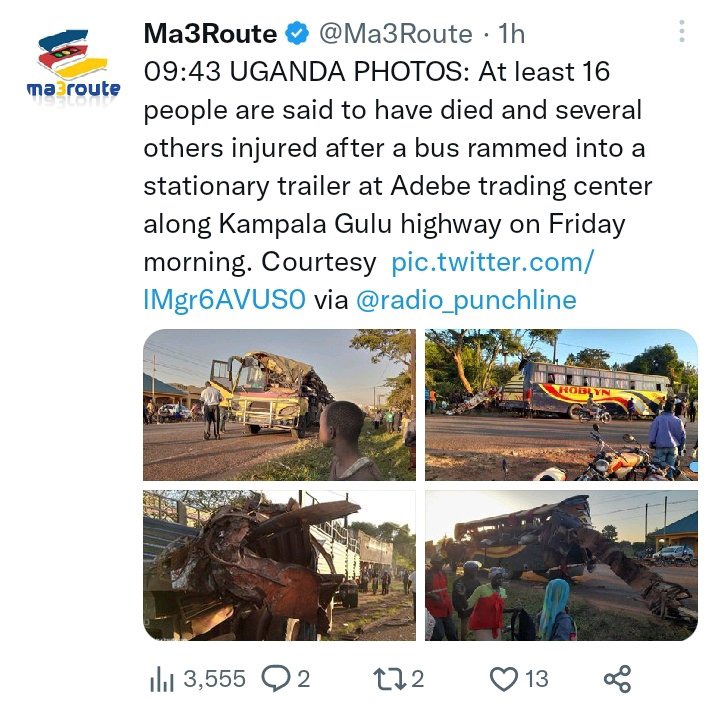The width and height of the screenshot is (719, 715).
Task: Visit the @radio_punchline mention
Action: [466, 300]
